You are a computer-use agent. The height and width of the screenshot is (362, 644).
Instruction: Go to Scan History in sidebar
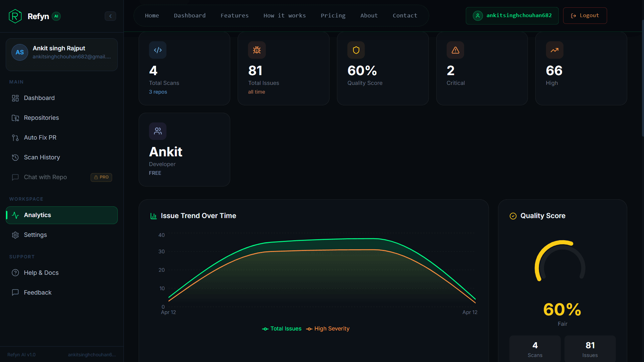42,157
